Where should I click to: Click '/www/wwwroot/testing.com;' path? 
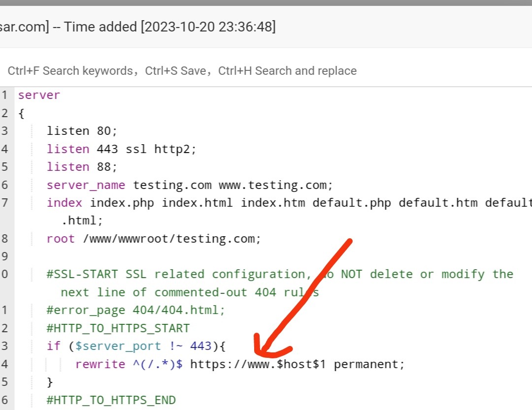(172, 239)
